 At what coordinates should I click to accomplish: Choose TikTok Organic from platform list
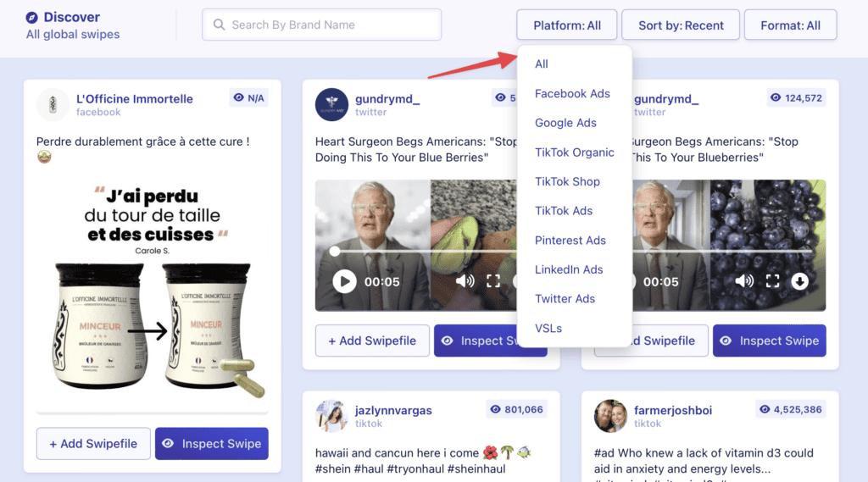point(575,152)
